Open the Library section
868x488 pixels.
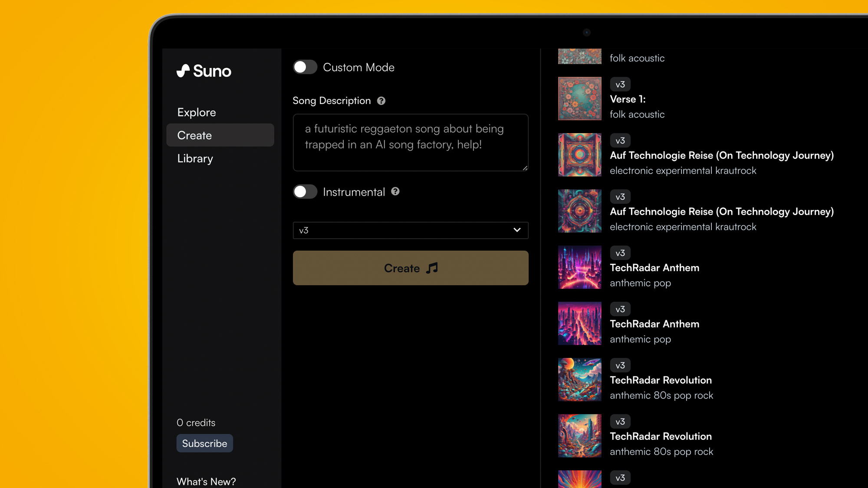point(195,159)
